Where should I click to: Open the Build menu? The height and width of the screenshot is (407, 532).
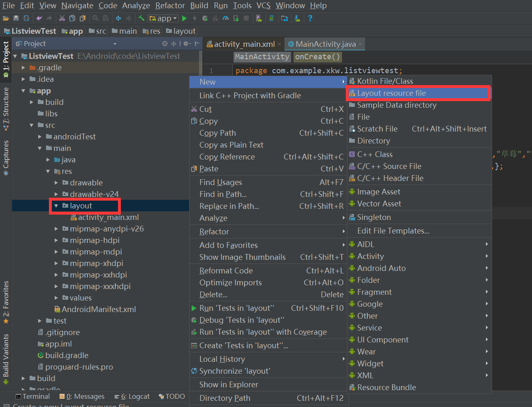pyautogui.click(x=199, y=5)
